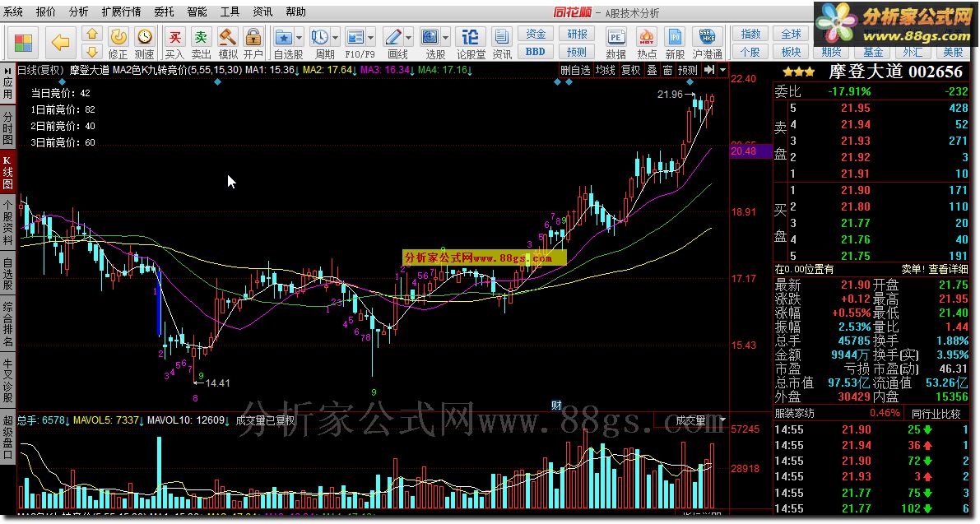Open the colorful home grid icon
Screen dimensions: 980x524
pyautogui.click(x=23, y=43)
